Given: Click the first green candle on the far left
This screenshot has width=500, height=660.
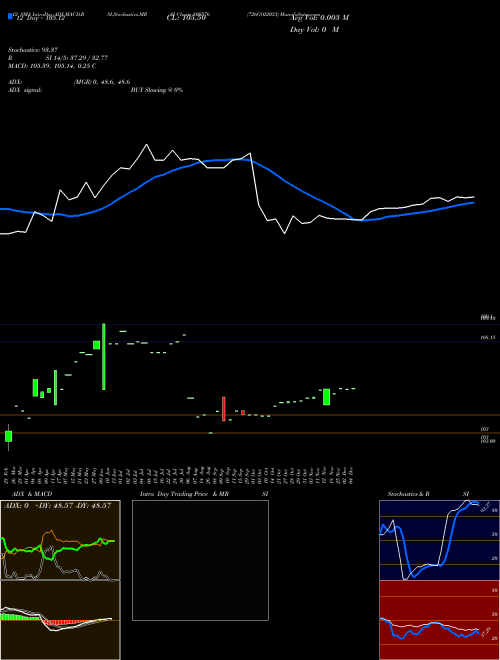Looking at the screenshot, I should pos(8,436).
